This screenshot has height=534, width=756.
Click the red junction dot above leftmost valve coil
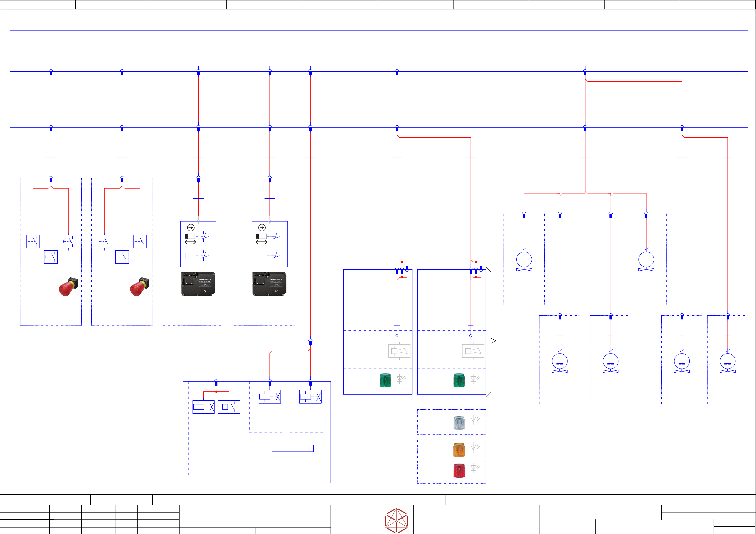[x=216, y=392]
